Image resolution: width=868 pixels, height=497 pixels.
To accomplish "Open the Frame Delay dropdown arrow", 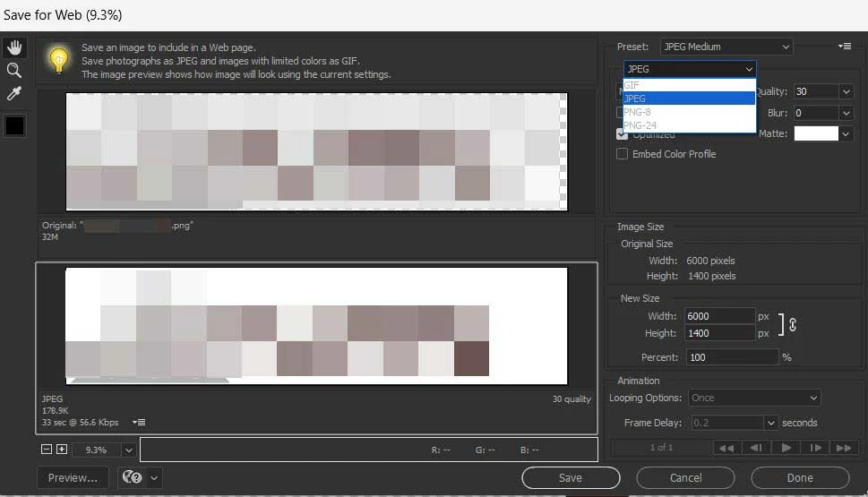I will tap(771, 423).
